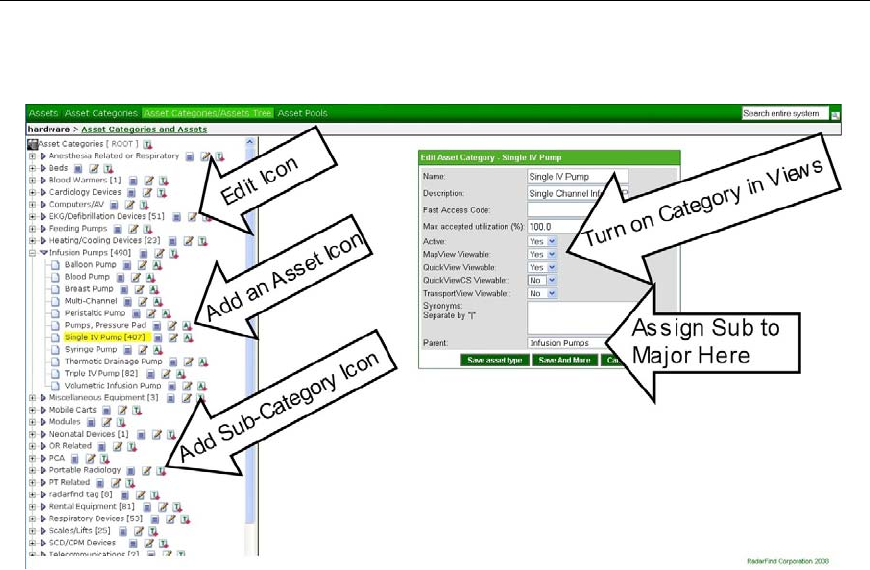Image resolution: width=870 pixels, height=570 pixels.
Task: Select the Modules category
Action: click(x=64, y=422)
